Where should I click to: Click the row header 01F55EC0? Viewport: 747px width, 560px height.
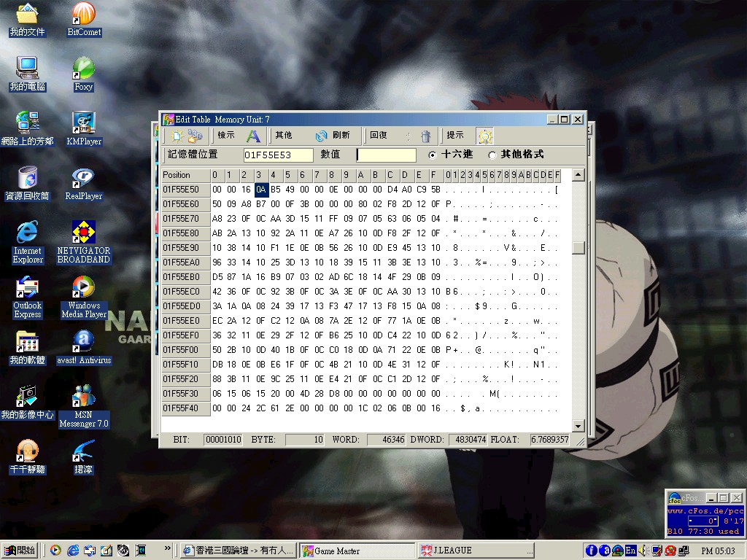pos(186,292)
